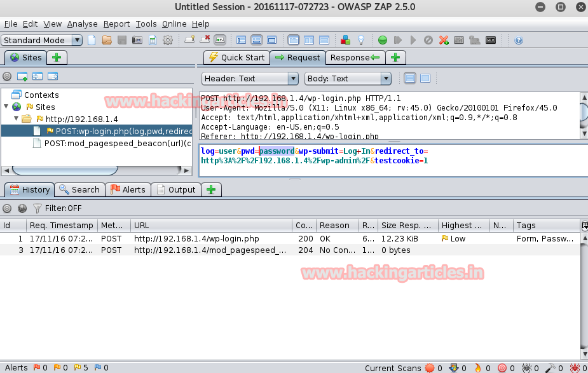Switch to the Output tab

pos(176,190)
